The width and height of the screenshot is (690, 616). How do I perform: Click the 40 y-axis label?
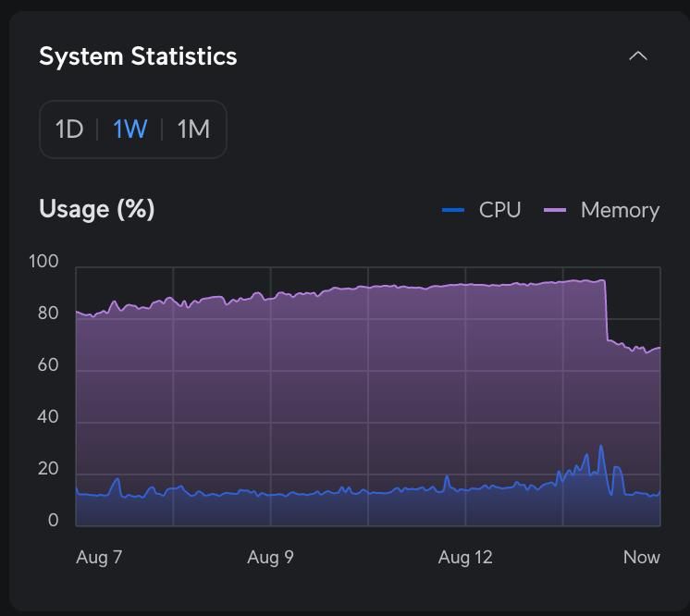point(47,417)
